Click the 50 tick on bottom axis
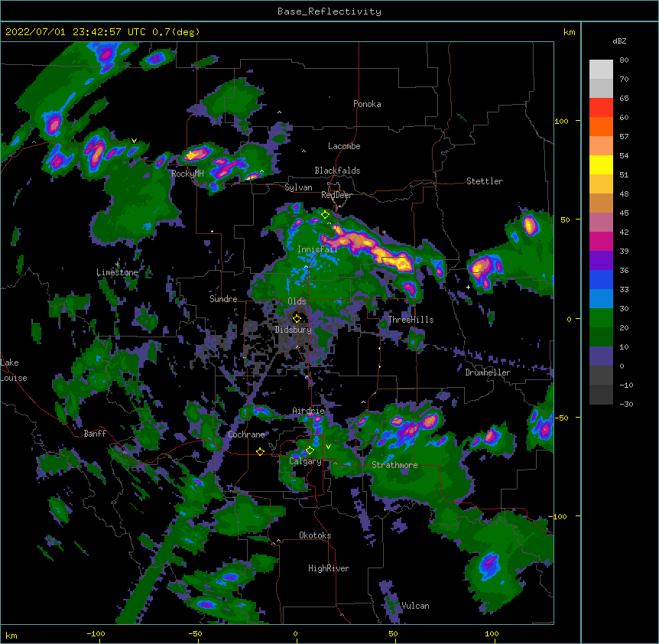The height and width of the screenshot is (644, 659). click(393, 634)
